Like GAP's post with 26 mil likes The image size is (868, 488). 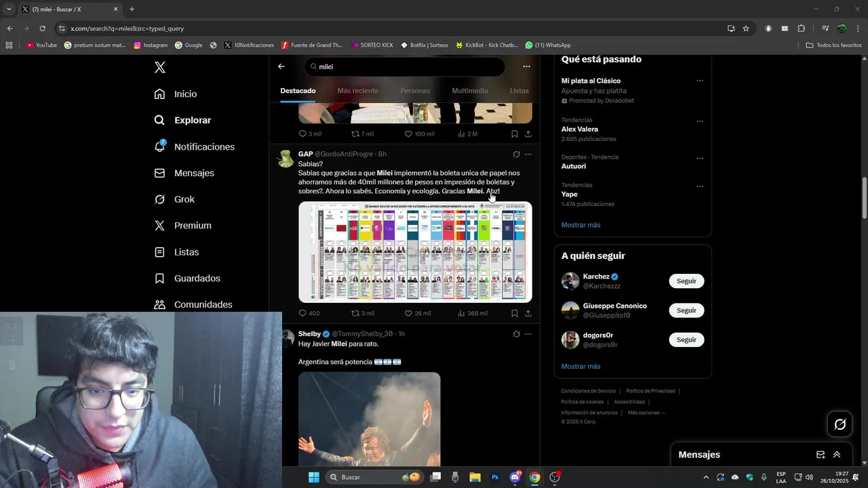pos(417,313)
